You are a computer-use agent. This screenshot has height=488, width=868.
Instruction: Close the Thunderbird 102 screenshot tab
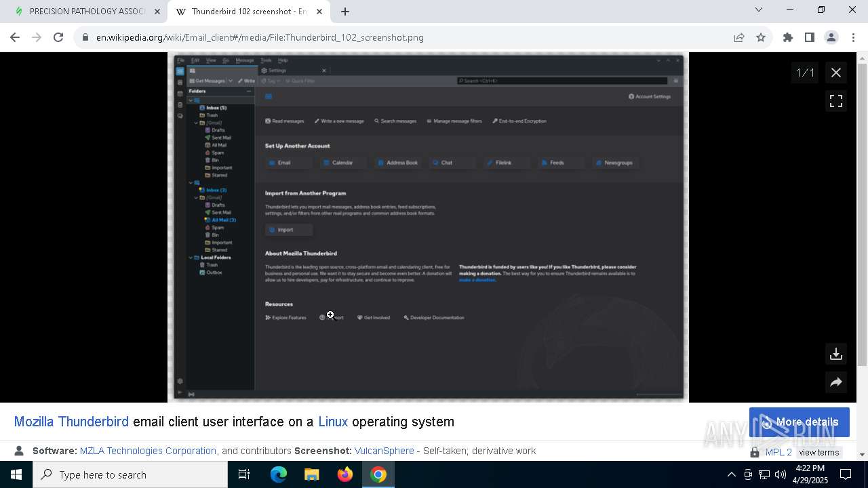click(x=319, y=12)
